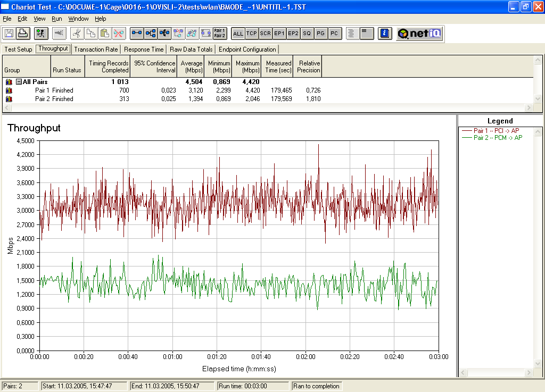
Task: Switch to the Endpoint Configuration tab
Action: [x=247, y=49]
